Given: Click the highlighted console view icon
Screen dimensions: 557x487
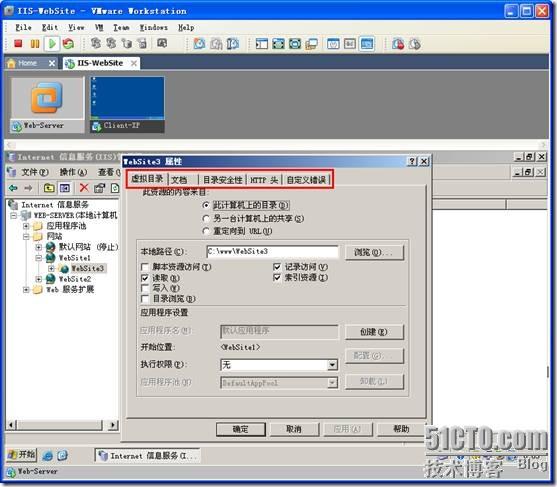Looking at the screenshot, I should click(367, 44).
